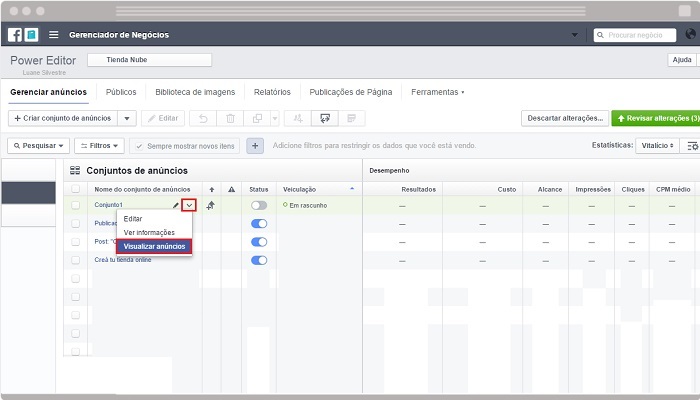Image resolution: width=700 pixels, height=400 pixels.
Task: Click the Em rascunho status text
Action: (x=308, y=205)
